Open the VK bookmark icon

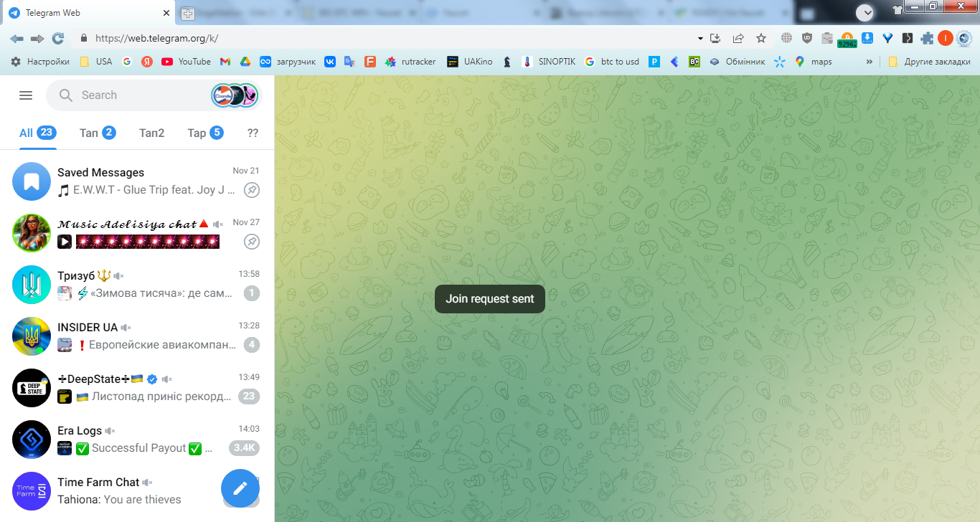(330, 62)
